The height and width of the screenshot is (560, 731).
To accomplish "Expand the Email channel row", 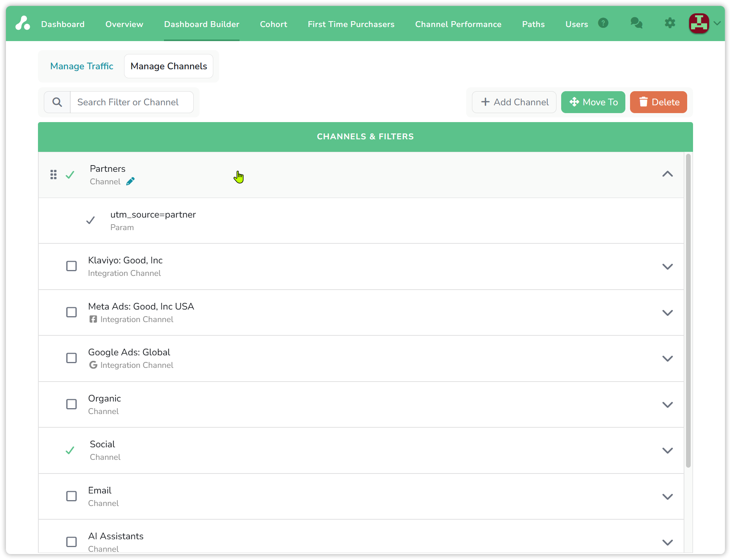I will point(668,497).
